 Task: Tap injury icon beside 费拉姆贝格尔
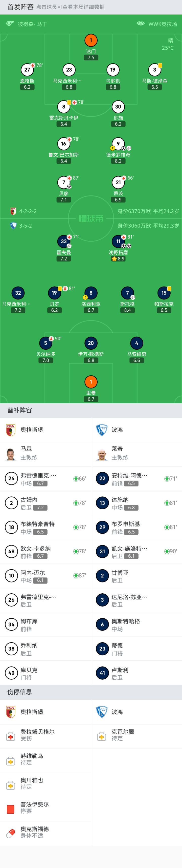[x=11, y=737]
